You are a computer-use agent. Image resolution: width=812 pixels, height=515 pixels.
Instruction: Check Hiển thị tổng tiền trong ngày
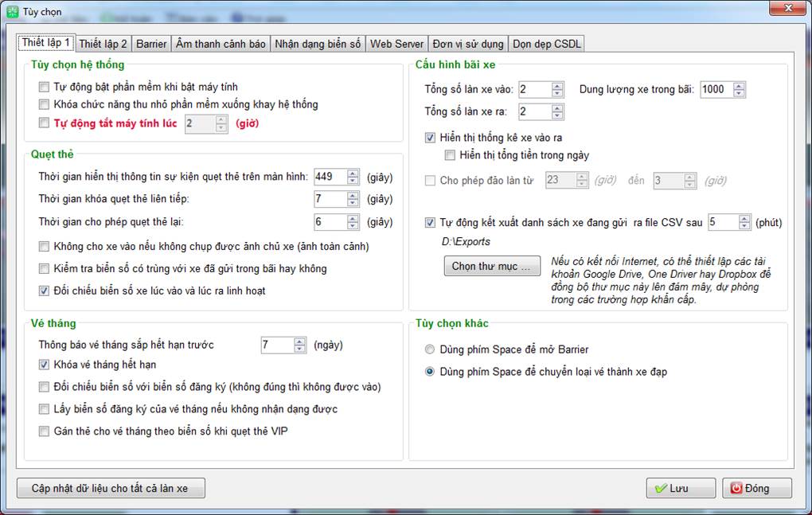451,155
